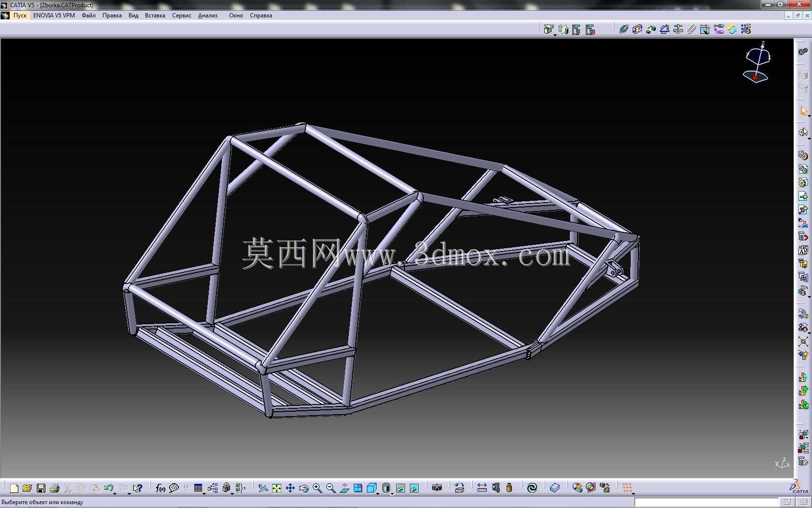Open the Окно menu

[x=236, y=15]
